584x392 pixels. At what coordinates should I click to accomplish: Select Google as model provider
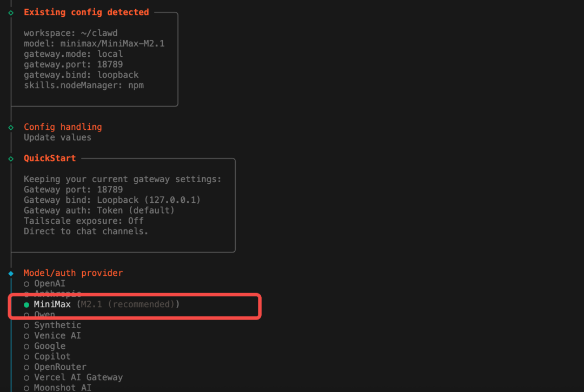point(49,346)
